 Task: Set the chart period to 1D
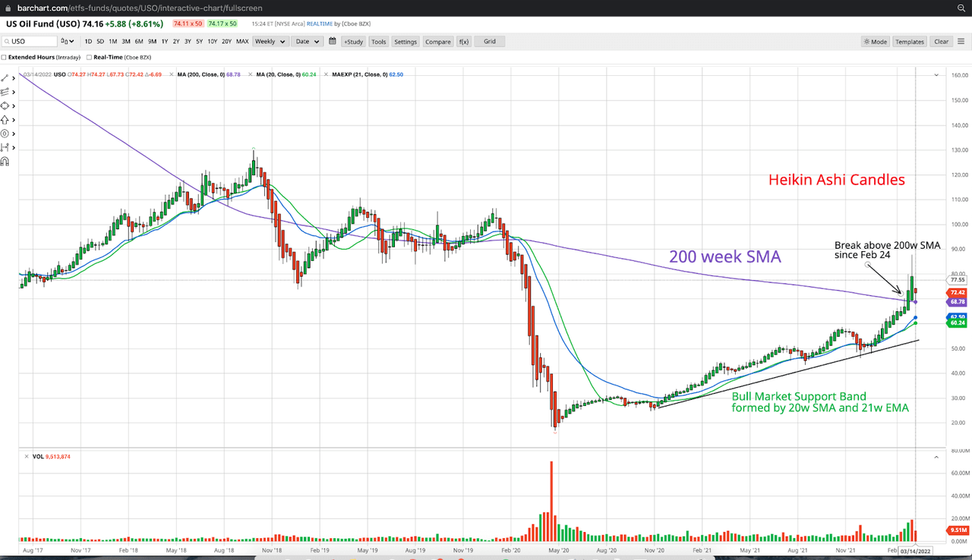88,42
